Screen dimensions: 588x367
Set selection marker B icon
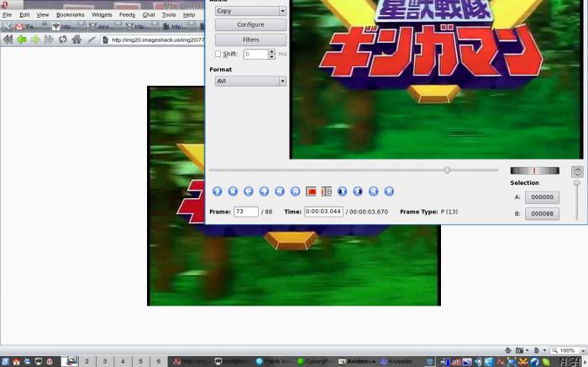click(327, 191)
